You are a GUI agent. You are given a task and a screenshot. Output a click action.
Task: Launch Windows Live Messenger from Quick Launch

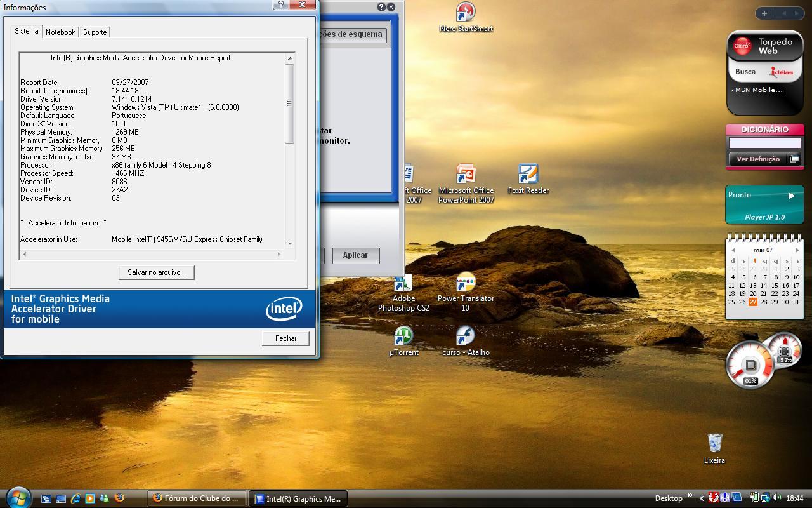pos(105,498)
